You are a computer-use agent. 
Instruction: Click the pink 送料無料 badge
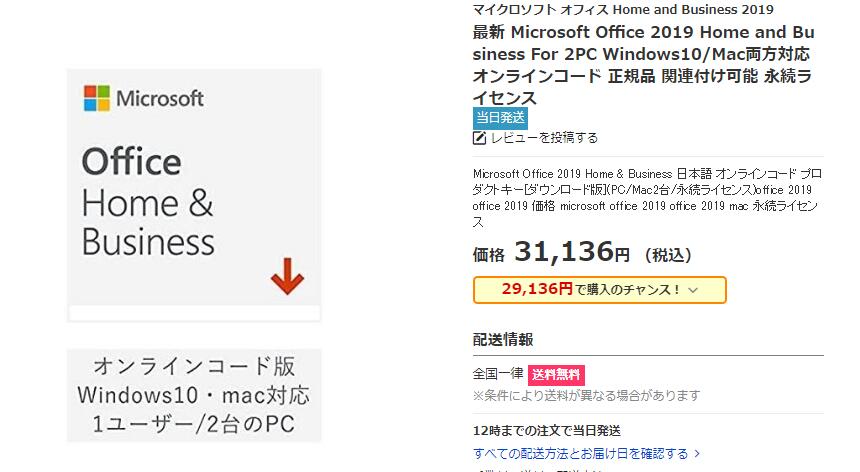tap(555, 375)
